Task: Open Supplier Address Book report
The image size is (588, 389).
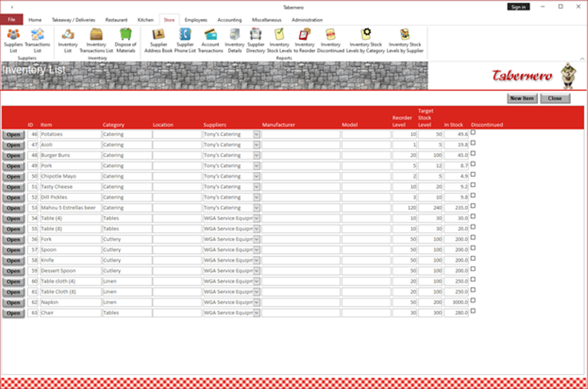Action: tap(158, 41)
